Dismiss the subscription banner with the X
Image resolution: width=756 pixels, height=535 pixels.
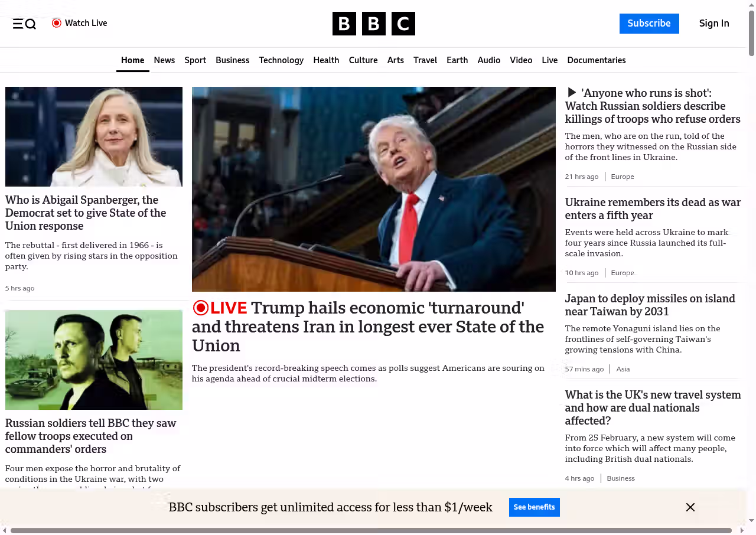click(690, 507)
